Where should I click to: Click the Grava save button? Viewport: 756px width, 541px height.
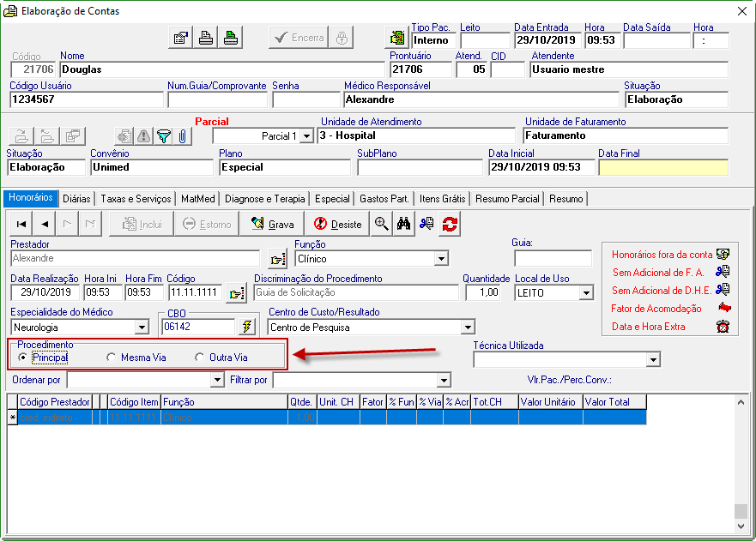272,224
